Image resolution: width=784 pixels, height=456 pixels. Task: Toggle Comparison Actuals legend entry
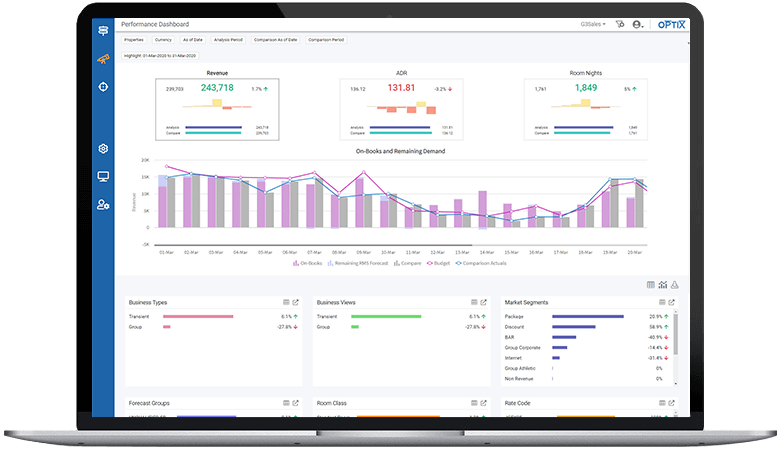[481, 263]
